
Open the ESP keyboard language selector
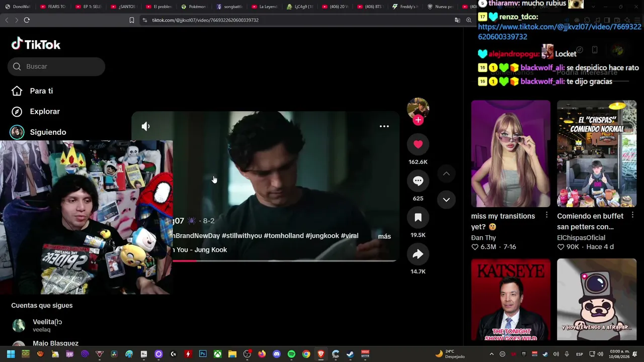click(x=580, y=354)
